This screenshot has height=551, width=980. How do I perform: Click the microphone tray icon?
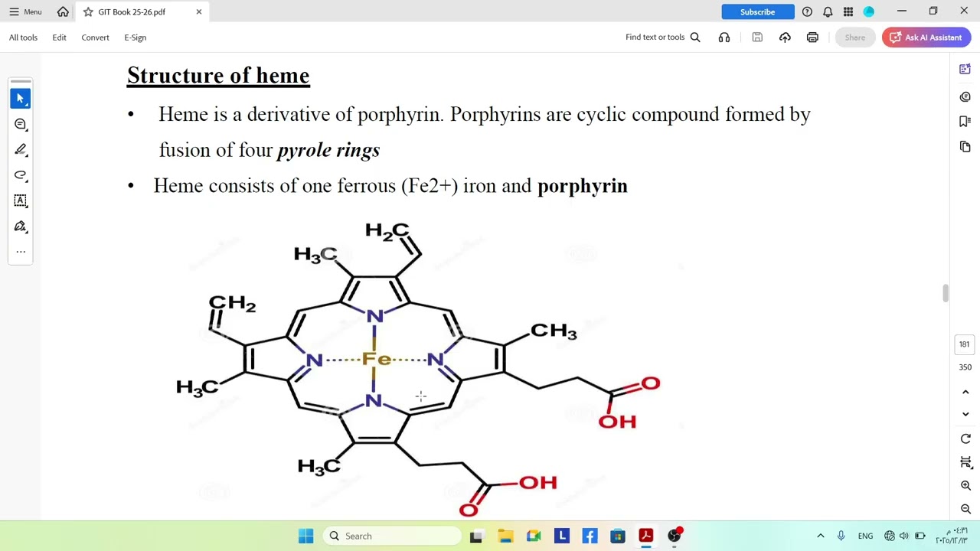[x=841, y=536]
